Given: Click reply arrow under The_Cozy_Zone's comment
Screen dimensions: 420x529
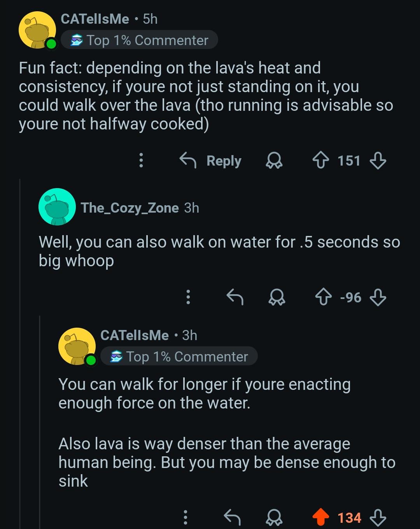Looking at the screenshot, I should (235, 297).
